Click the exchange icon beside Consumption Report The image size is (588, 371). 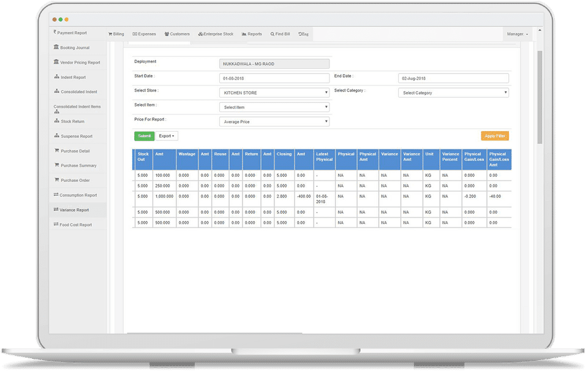tap(56, 195)
